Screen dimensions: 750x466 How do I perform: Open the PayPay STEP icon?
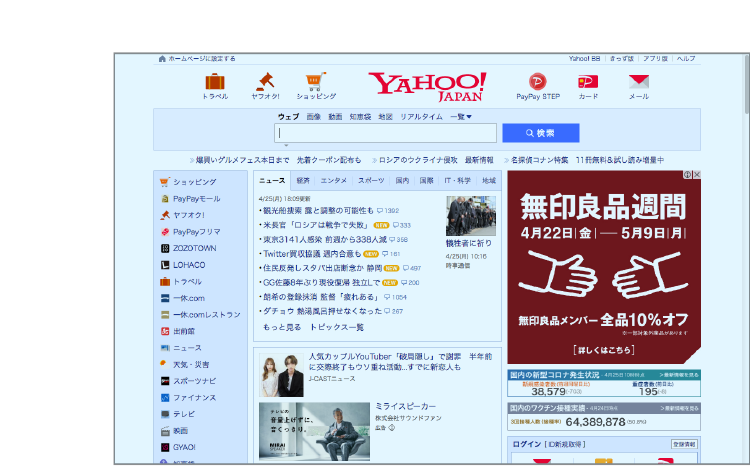click(538, 82)
